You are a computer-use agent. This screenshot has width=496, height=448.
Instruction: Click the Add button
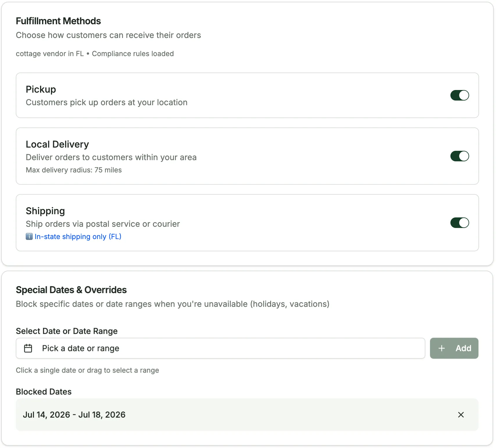pyautogui.click(x=454, y=348)
